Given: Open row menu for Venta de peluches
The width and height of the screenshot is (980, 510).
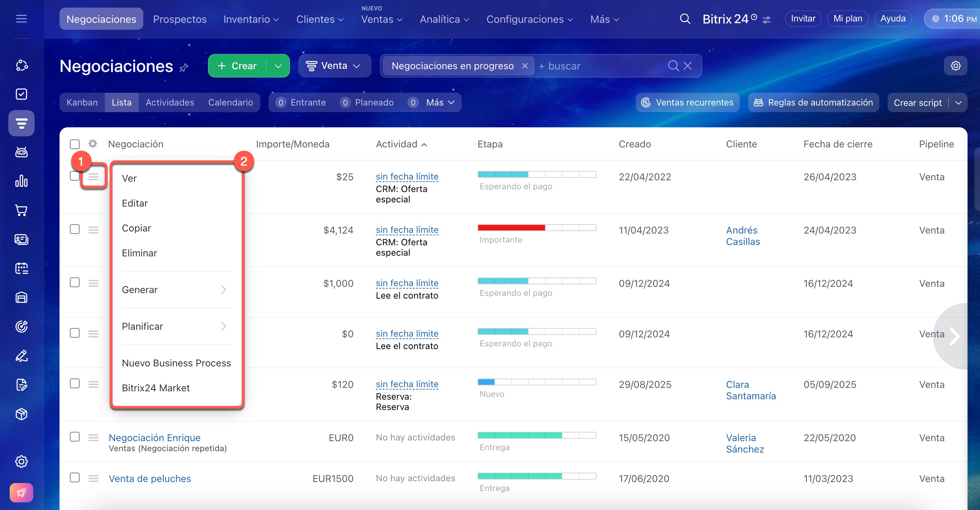Looking at the screenshot, I should click(93, 478).
